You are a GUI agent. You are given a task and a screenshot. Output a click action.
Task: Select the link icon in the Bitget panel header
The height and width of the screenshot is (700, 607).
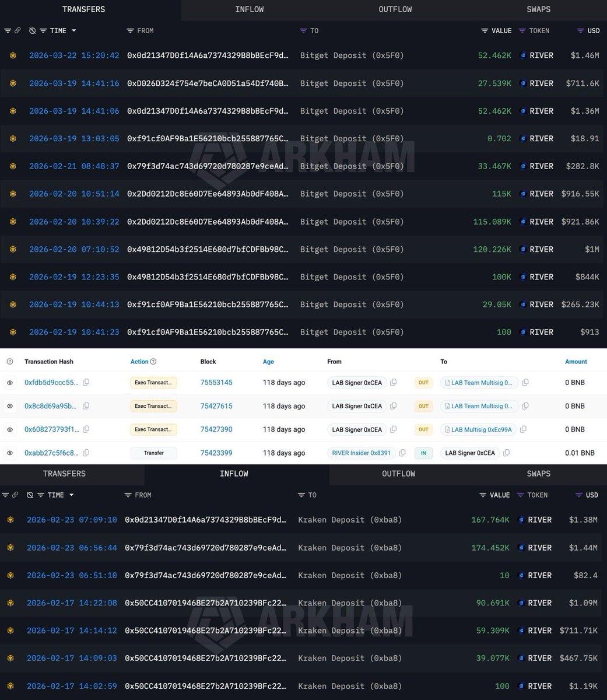[16, 30]
